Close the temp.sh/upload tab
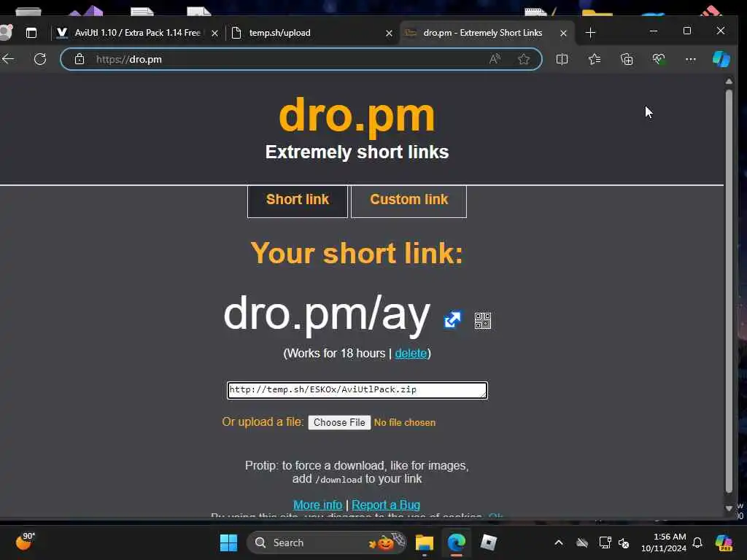Viewport: 747px width, 560px height. point(389,33)
